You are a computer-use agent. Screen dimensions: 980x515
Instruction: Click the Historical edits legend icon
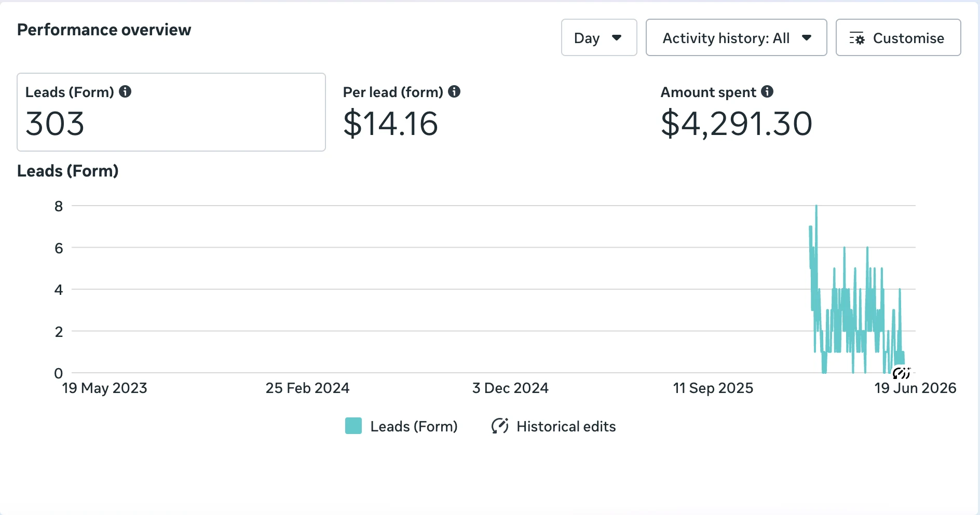pos(500,426)
